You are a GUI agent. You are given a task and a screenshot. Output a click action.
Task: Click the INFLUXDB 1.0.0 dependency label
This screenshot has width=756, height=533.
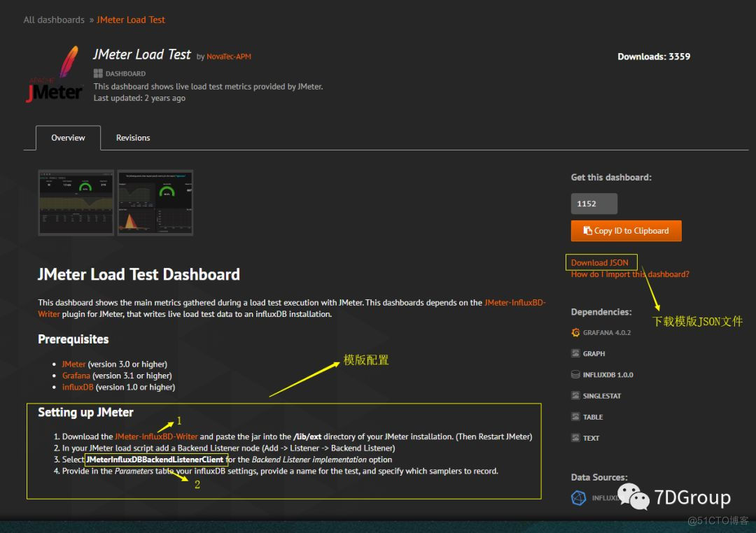tap(608, 375)
